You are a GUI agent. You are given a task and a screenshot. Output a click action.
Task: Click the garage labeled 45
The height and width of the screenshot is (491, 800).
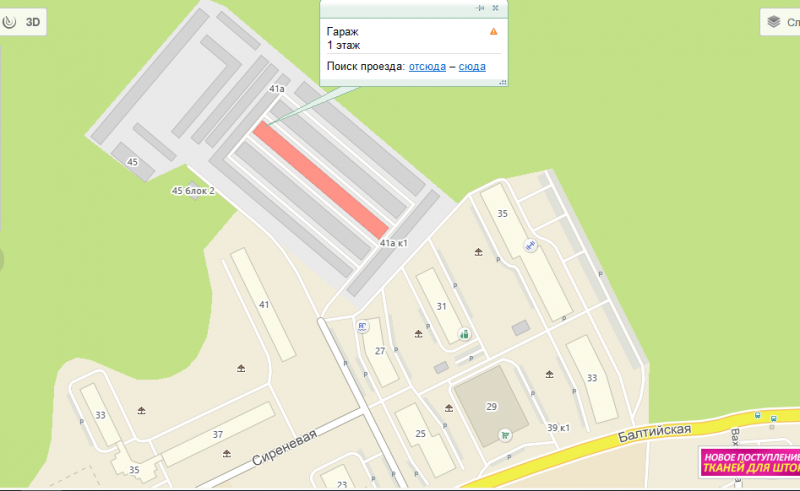[x=133, y=162]
